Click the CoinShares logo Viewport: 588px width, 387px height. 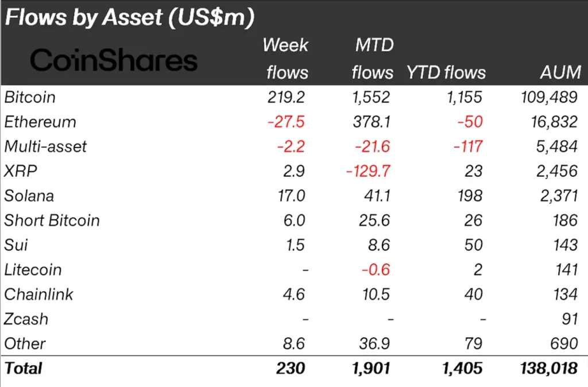click(x=113, y=60)
